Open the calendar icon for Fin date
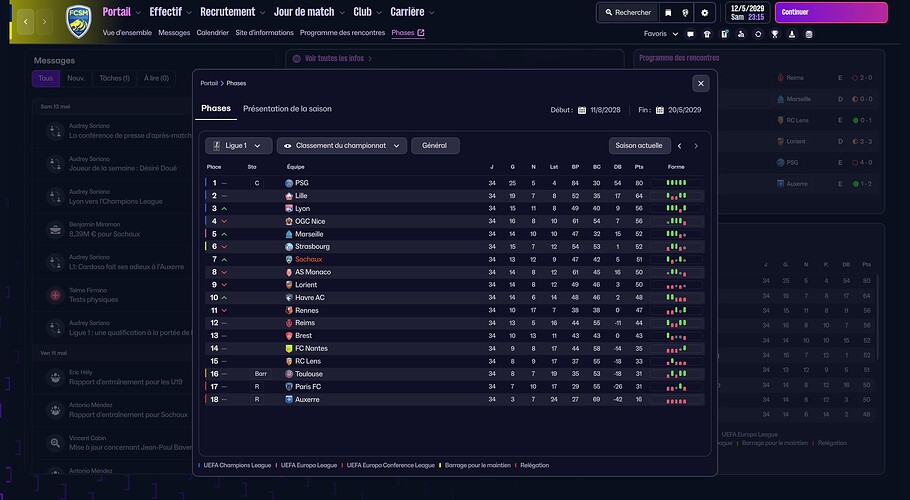Screen dimensions: 910x500 [x=660, y=110]
